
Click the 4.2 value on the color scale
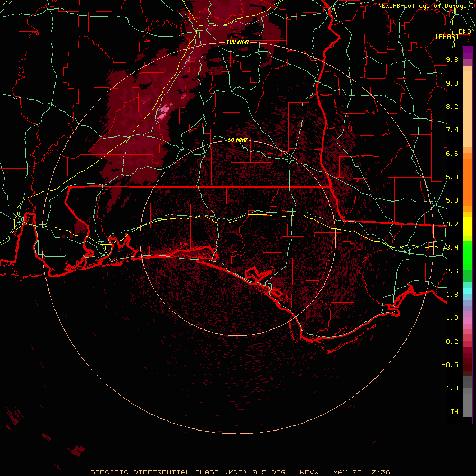point(452,224)
